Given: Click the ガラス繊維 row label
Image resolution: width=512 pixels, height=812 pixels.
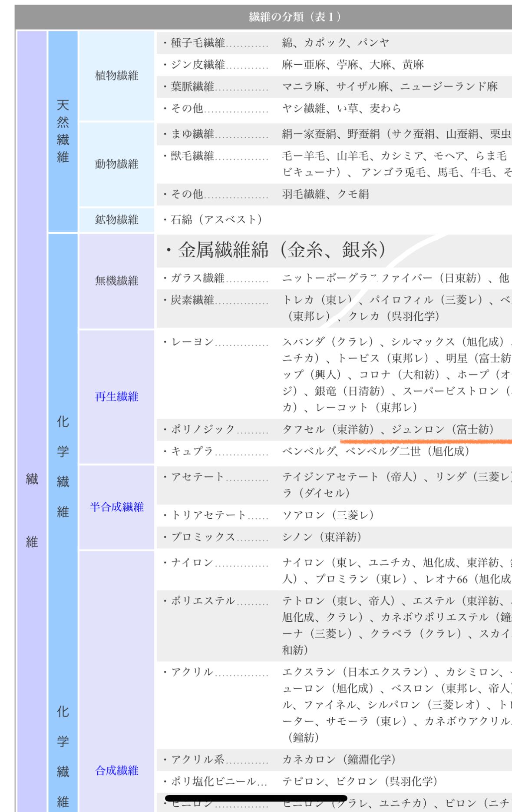Looking at the screenshot, I should 198,278.
